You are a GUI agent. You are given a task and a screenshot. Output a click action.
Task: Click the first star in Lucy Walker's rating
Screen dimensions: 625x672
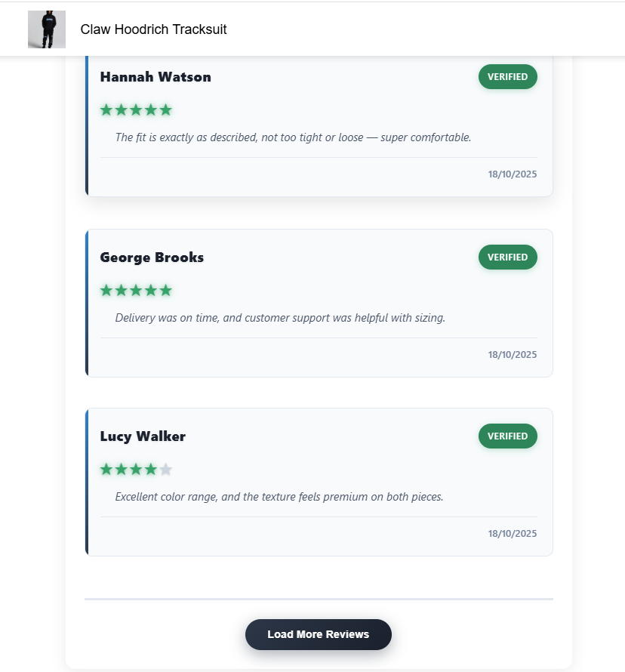tap(106, 470)
